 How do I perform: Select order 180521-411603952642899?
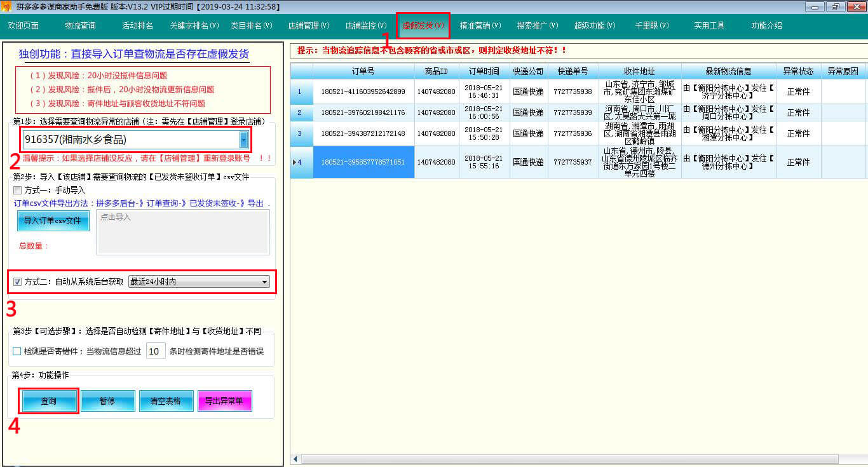click(363, 91)
